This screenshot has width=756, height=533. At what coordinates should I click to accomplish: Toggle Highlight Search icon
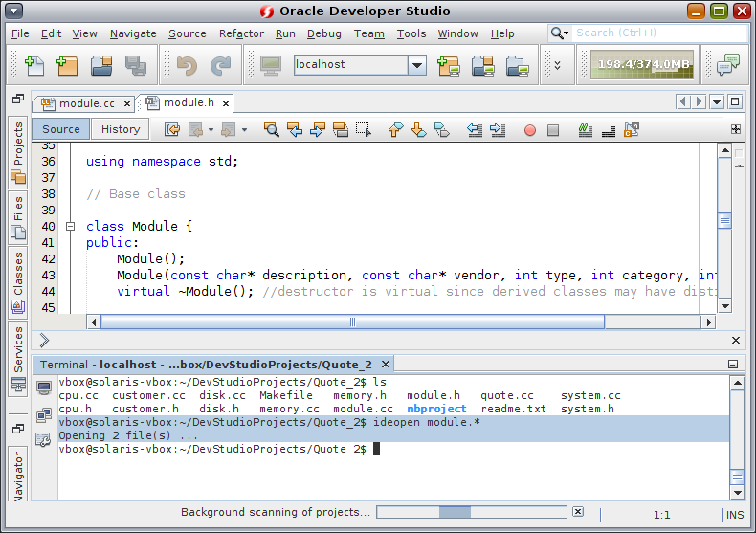(341, 129)
